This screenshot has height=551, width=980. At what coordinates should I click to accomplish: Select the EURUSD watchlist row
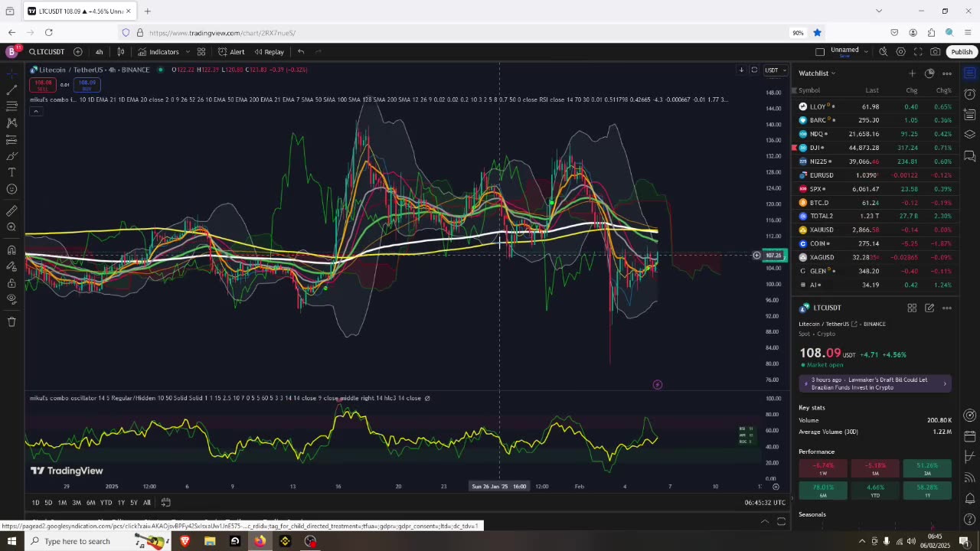[875, 175]
